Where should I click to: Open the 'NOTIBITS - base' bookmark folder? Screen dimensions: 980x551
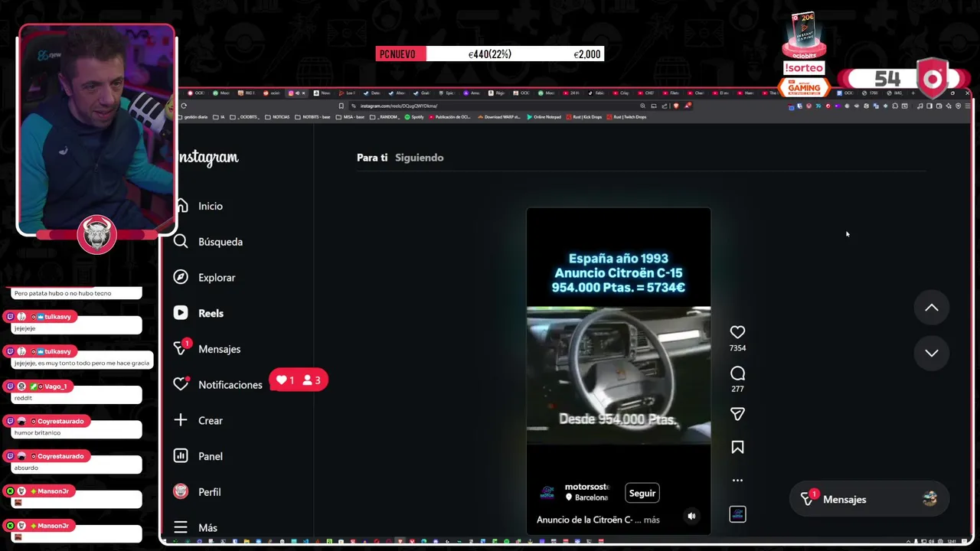tap(313, 117)
